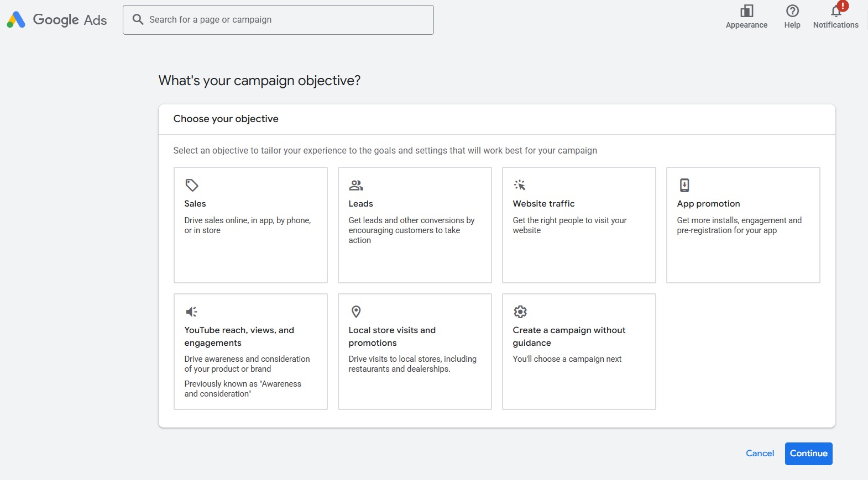Pick the Website traffic objective heading
Screen dimensions: 868x480
543,204
